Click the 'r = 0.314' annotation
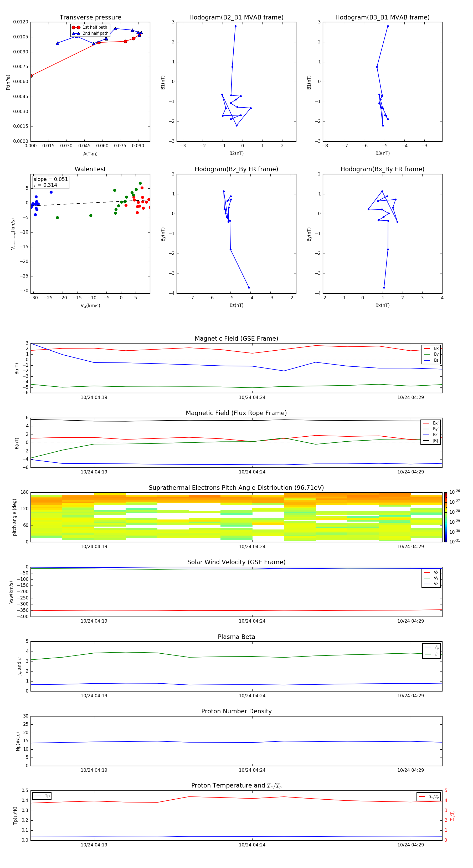Viewport: 473px width, 868px height. coord(45,185)
